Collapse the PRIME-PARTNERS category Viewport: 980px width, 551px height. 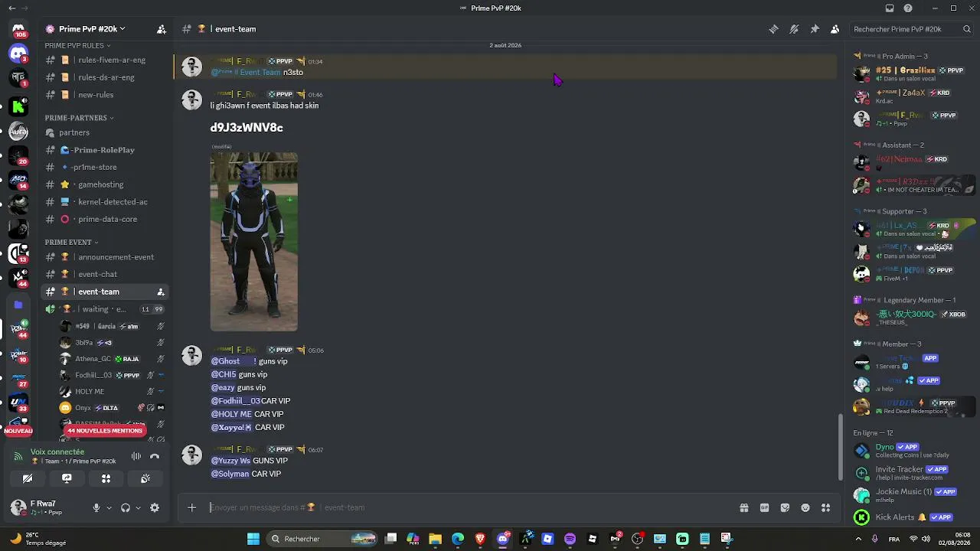(79, 118)
